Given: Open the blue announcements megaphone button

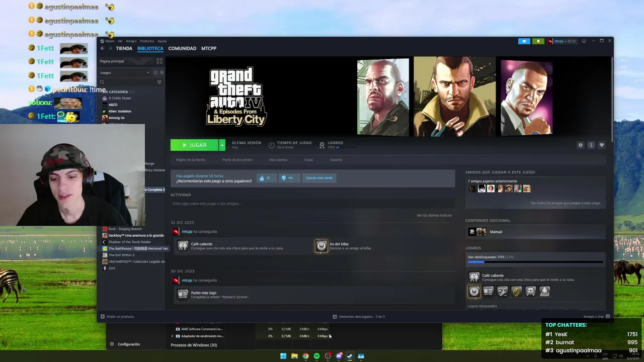Looking at the screenshot, I should (x=524, y=41).
